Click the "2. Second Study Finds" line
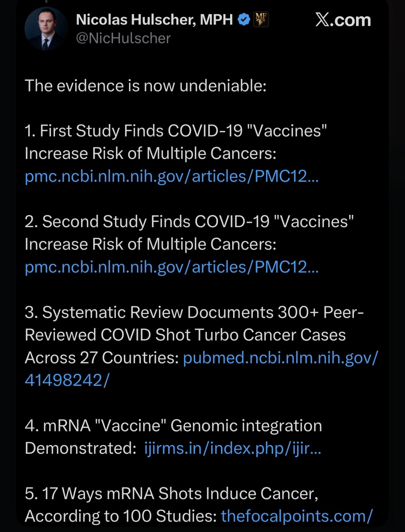Screen dimensions: 405x532 pyautogui.click(x=189, y=221)
